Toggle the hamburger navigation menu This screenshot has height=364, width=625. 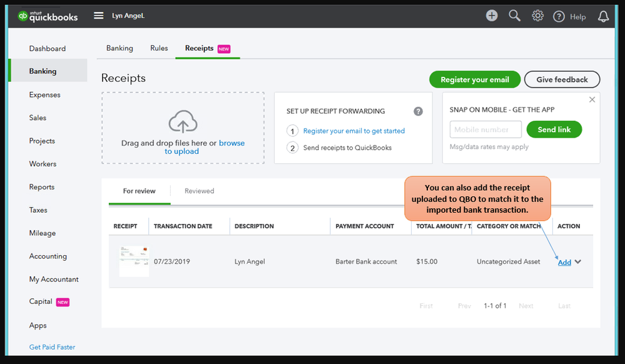point(98,16)
